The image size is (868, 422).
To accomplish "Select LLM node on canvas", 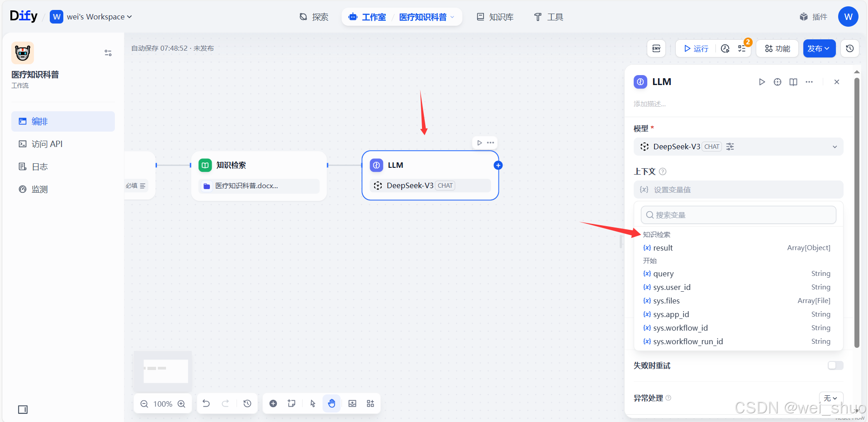I will click(x=430, y=175).
